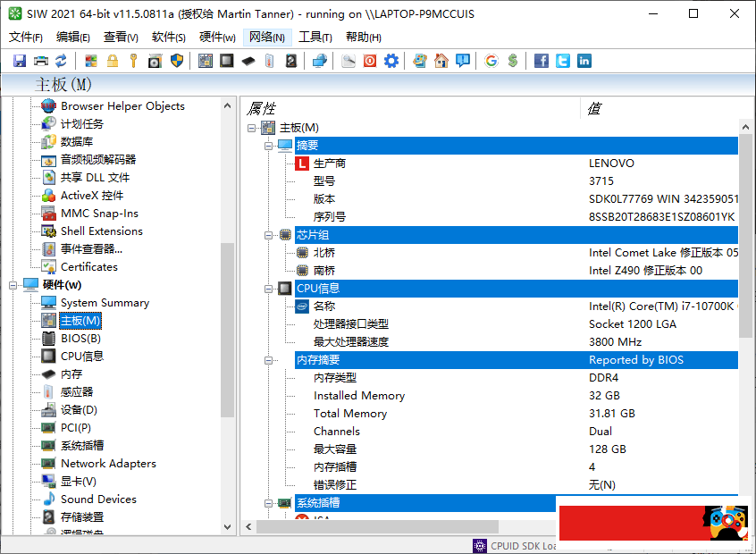Open the 硬件(W) menu
Viewport: 756px width, 554px height.
click(217, 37)
